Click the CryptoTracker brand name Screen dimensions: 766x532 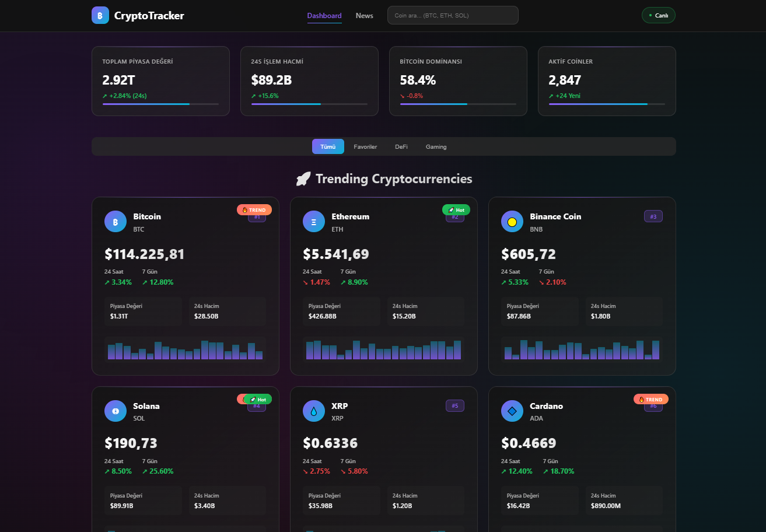[149, 16]
